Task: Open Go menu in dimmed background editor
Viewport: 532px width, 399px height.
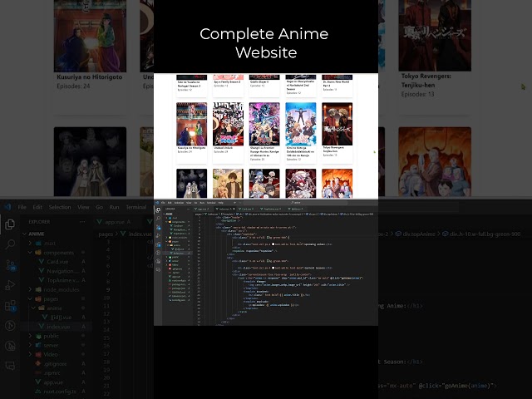Action: [x=99, y=207]
